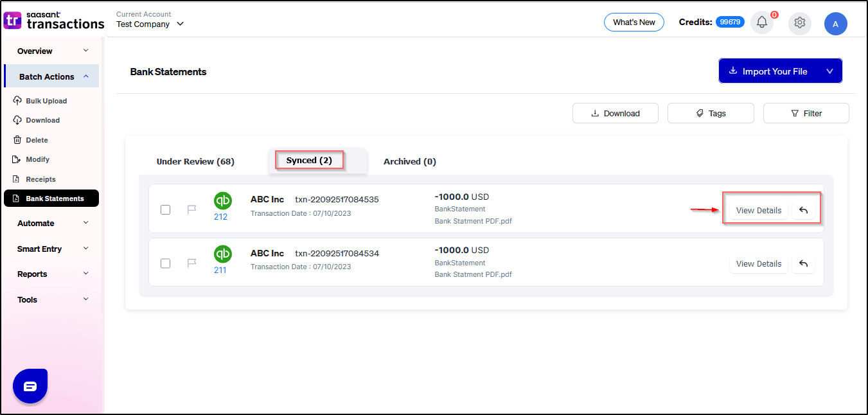Open settings via the gear icon
Screen dimensions: 868x415
pyautogui.click(x=799, y=22)
